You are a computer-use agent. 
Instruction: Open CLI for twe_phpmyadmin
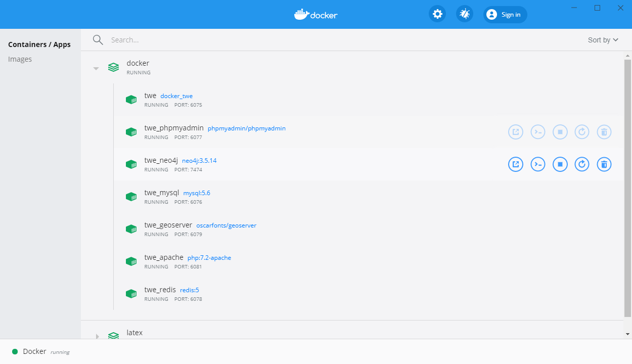(538, 132)
